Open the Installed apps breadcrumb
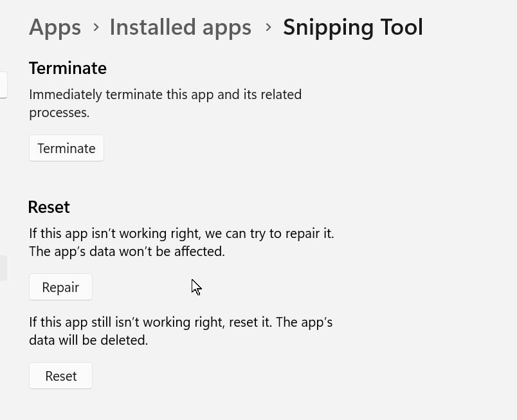 (x=180, y=27)
